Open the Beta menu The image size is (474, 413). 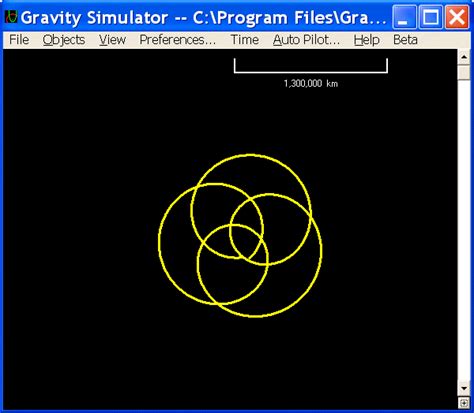pyautogui.click(x=405, y=40)
